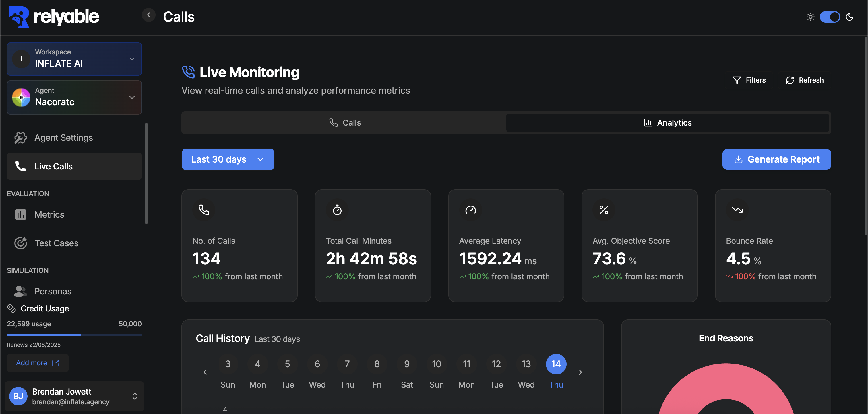Click the credit usage progress bar
This screenshot has height=414, width=868.
pos(74,335)
